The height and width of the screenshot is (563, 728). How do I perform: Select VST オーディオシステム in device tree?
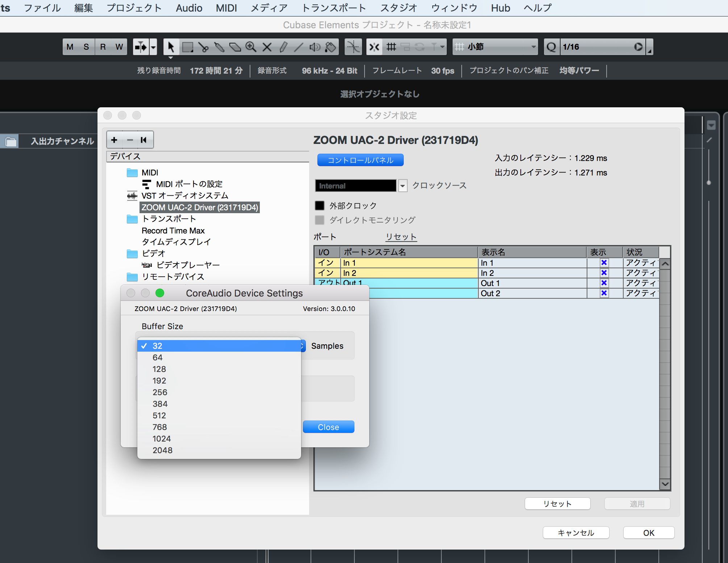tap(184, 196)
